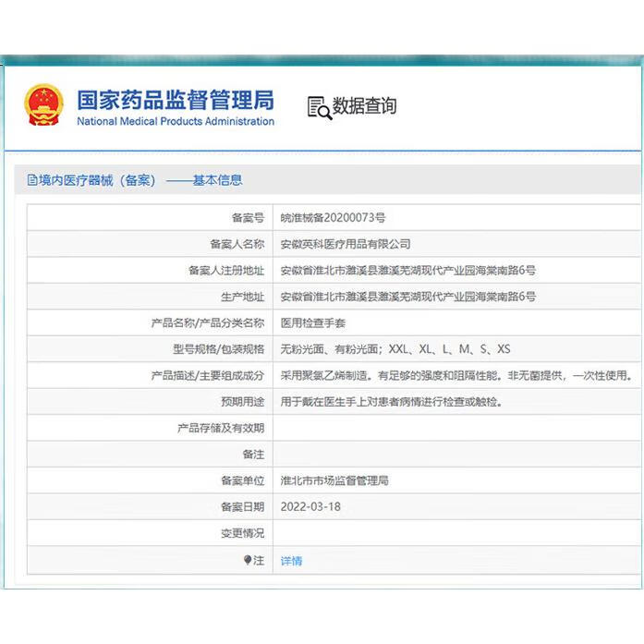The height and width of the screenshot is (644, 644).
Task: Click the 生产地址 address value
Action: pos(407,297)
